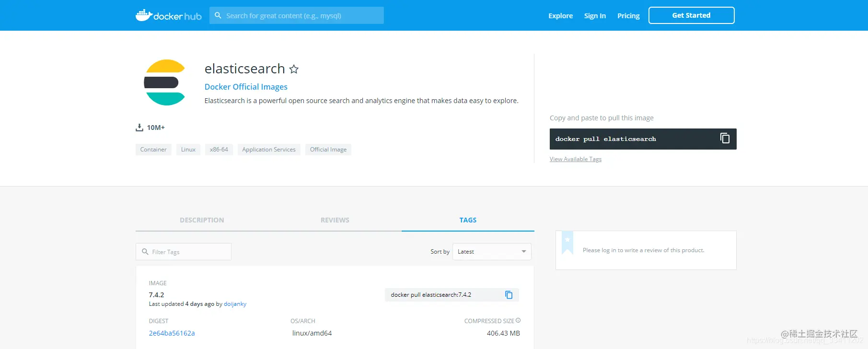Viewport: 868px width, 349px height.
Task: Click the download count icon beside 10M+
Action: coord(139,128)
